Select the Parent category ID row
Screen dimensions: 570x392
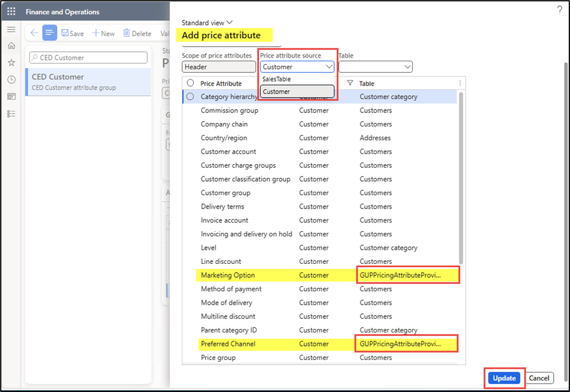click(x=320, y=330)
